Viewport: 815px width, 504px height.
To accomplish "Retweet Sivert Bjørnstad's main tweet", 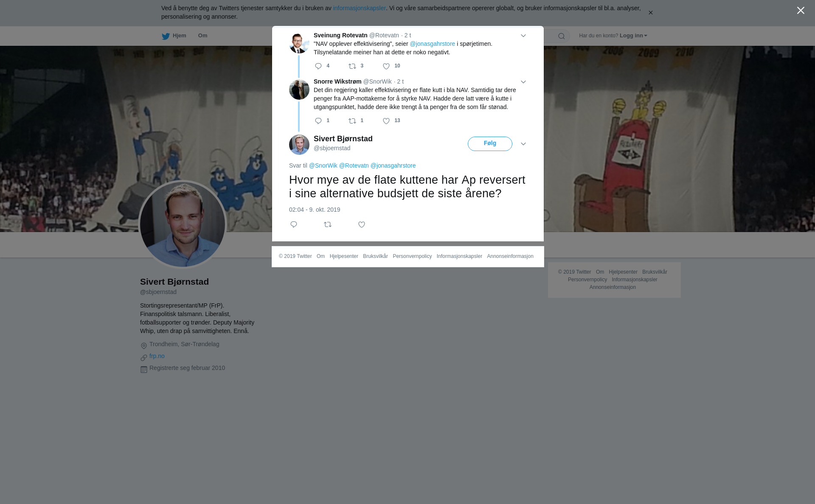I will (x=328, y=224).
